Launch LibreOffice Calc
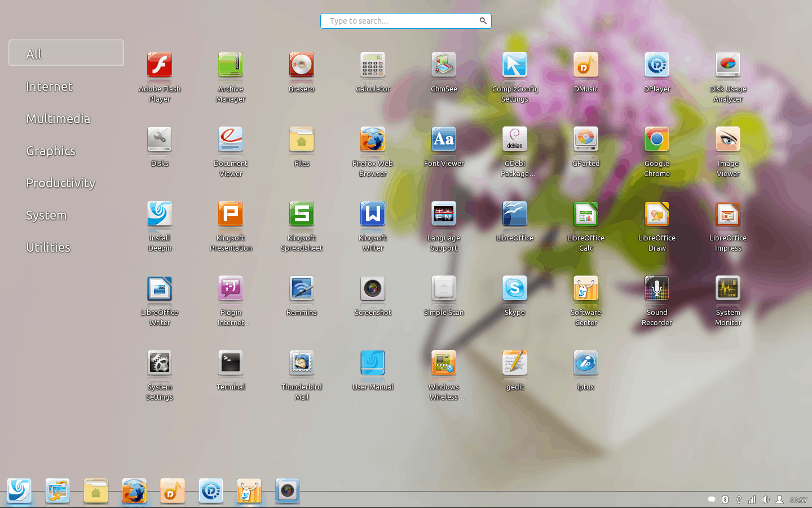This screenshot has width=812, height=508. [586, 214]
